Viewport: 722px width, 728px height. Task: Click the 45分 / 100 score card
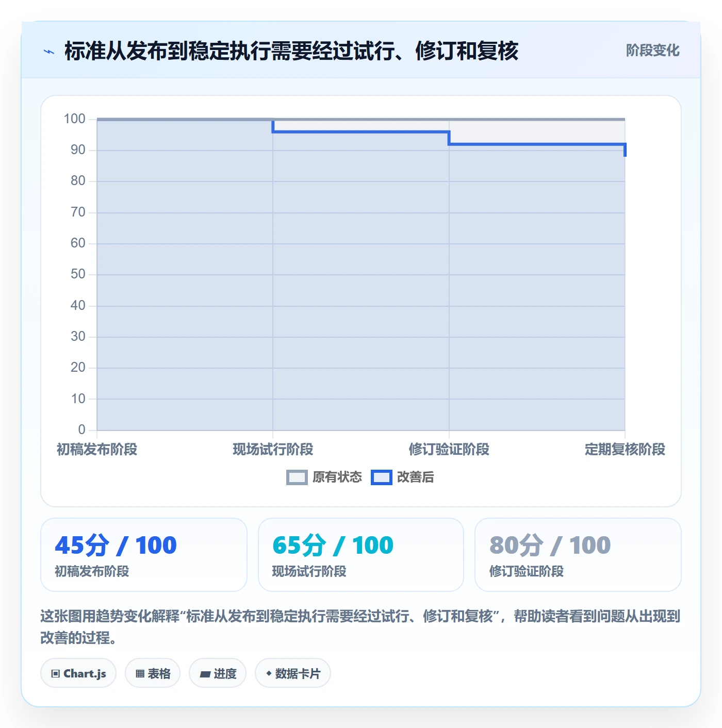[144, 555]
